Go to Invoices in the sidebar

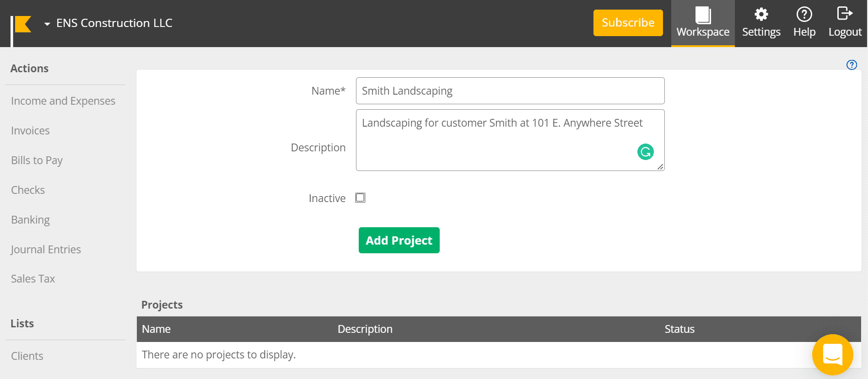pos(30,131)
